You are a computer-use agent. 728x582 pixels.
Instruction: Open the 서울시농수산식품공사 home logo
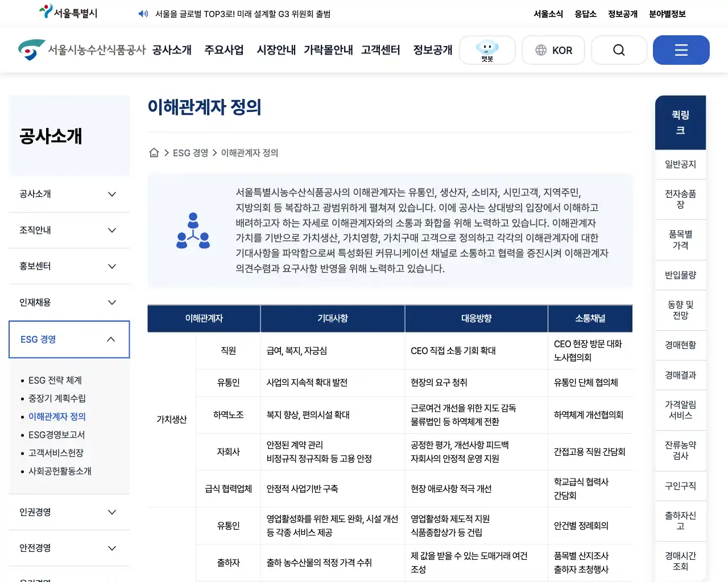click(82, 50)
